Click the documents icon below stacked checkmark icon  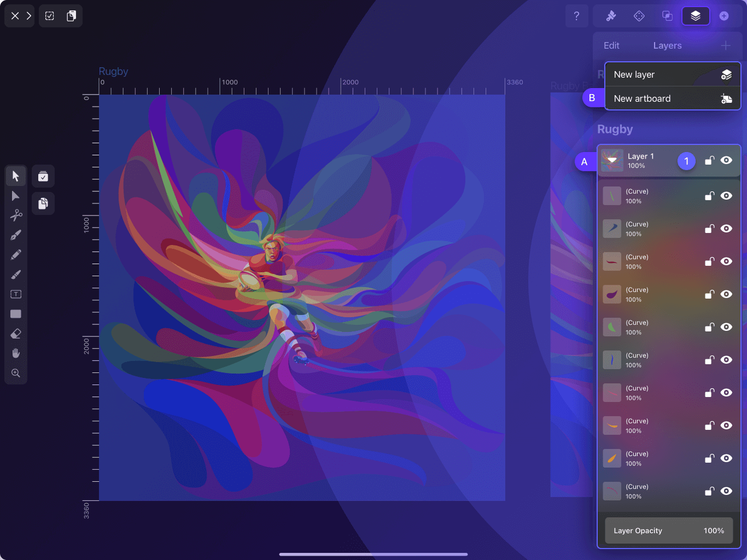coord(43,203)
